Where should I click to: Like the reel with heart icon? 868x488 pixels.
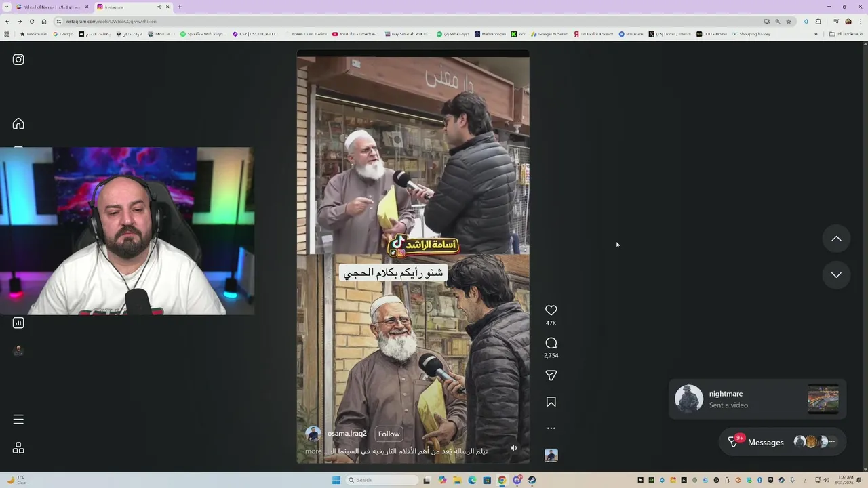click(x=551, y=310)
